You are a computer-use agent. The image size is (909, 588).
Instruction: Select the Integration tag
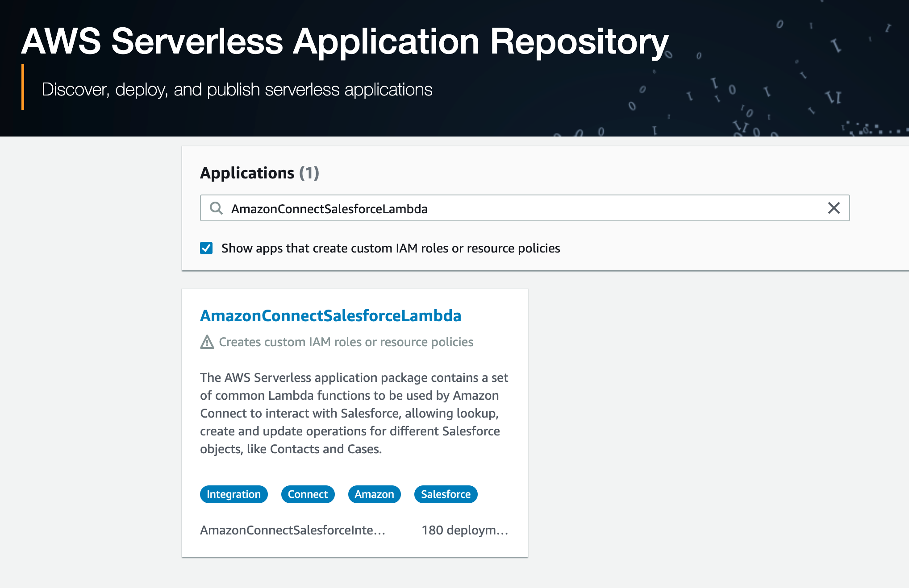pyautogui.click(x=234, y=494)
